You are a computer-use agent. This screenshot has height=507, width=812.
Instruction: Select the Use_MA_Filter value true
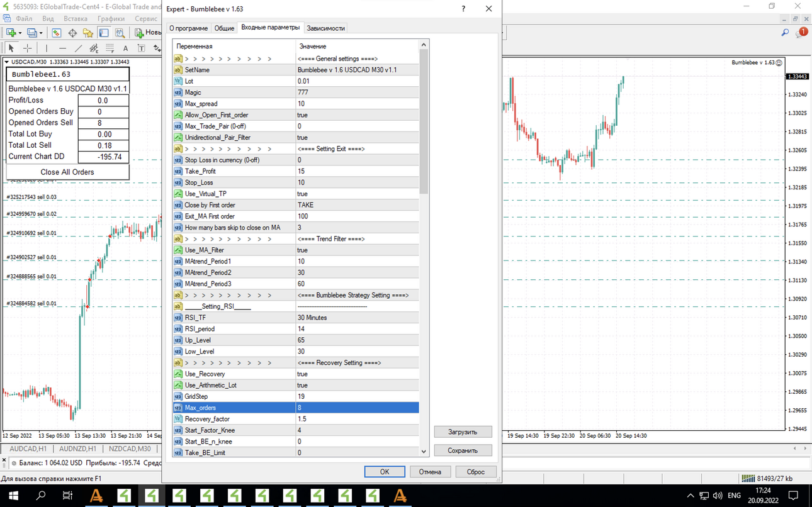point(357,250)
